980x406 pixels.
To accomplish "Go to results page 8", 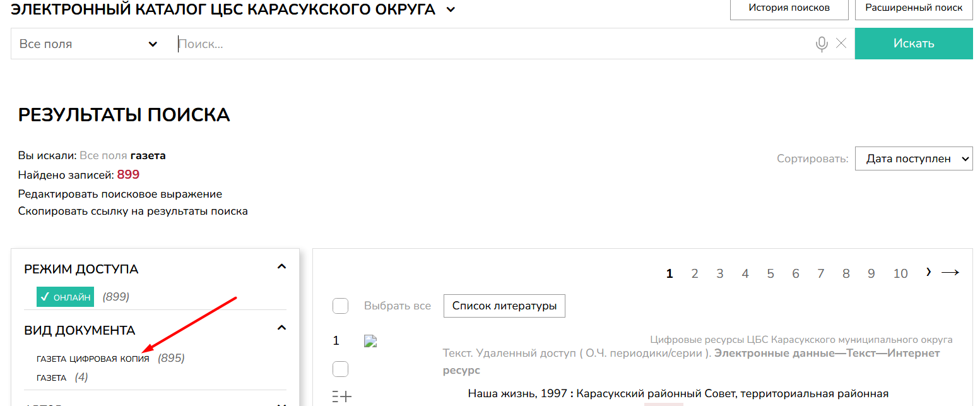I will (846, 273).
